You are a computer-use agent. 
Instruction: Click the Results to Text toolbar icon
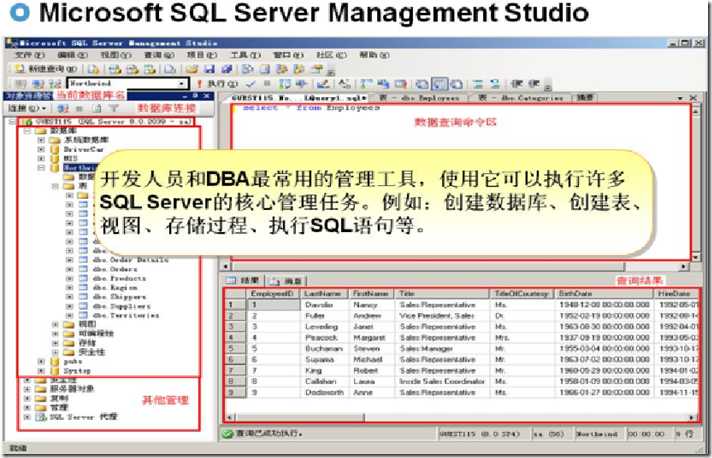tap(422, 84)
